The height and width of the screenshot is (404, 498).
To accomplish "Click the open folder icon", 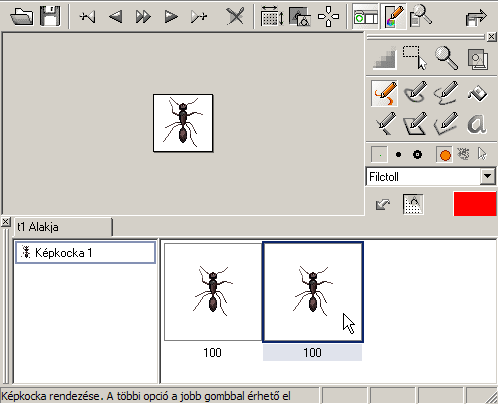I will 22,16.
